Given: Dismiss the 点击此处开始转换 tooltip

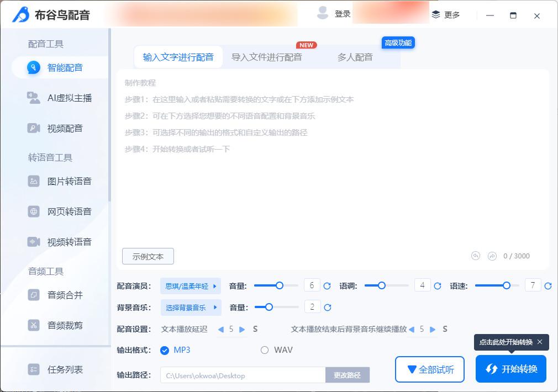Looking at the screenshot, I should (x=540, y=342).
